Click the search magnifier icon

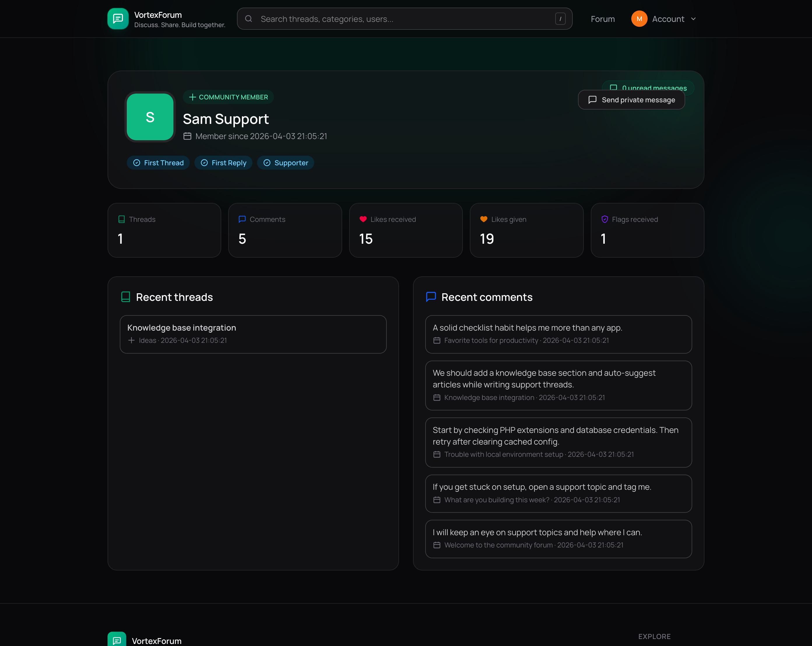coord(249,18)
